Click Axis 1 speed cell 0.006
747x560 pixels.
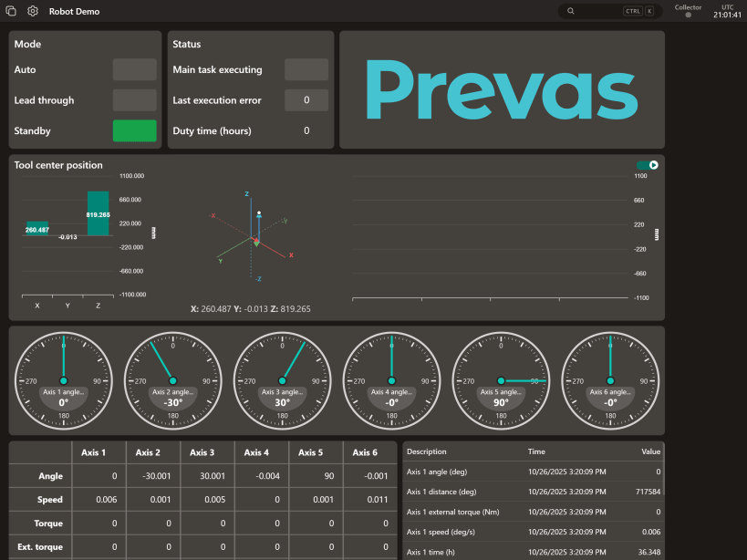99,500
